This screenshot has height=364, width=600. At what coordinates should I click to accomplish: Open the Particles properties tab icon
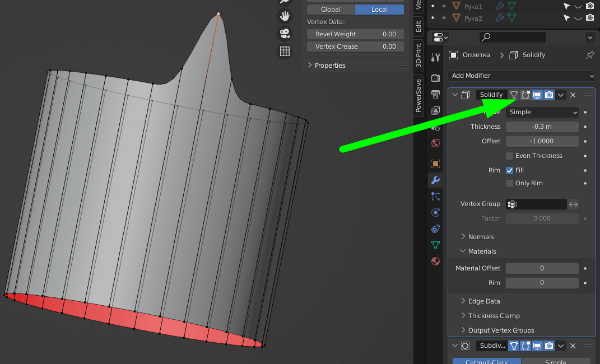[435, 196]
